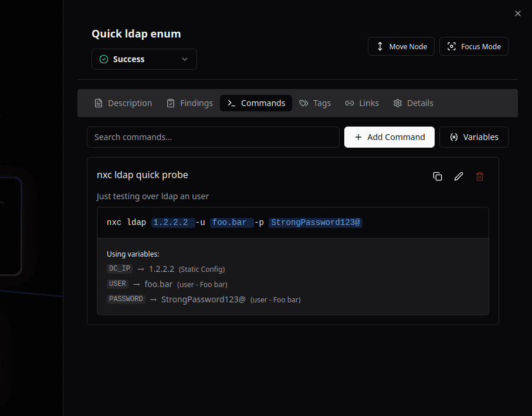Click the Move Node button
The width and height of the screenshot is (532, 416).
(x=401, y=46)
